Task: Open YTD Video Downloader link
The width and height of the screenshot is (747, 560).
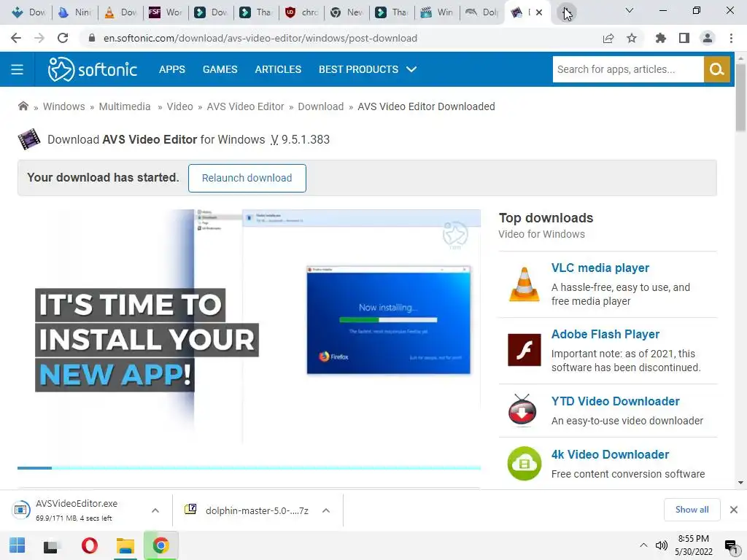Action: point(615,402)
